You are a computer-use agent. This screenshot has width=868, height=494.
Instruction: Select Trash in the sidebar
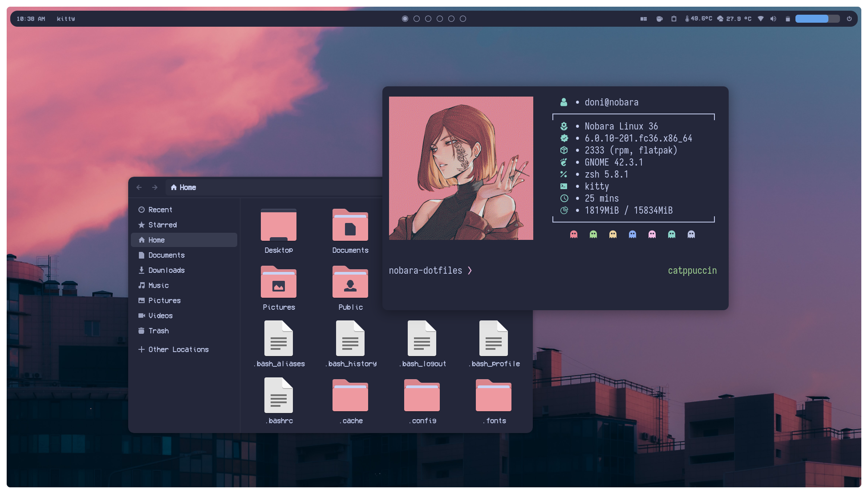click(x=158, y=331)
